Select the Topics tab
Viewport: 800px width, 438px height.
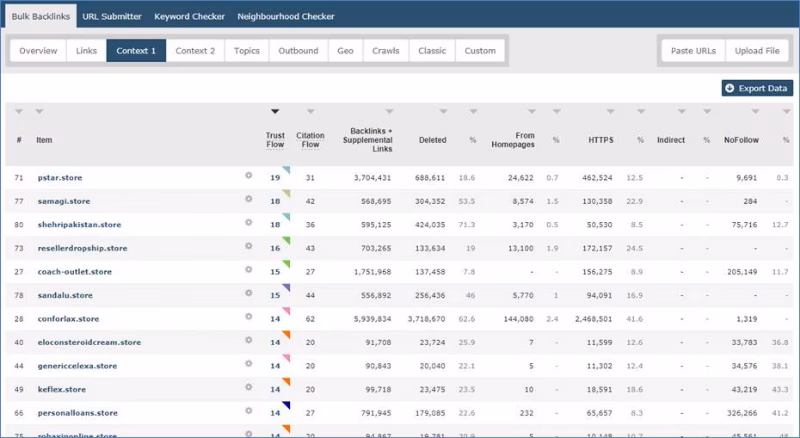(x=247, y=50)
